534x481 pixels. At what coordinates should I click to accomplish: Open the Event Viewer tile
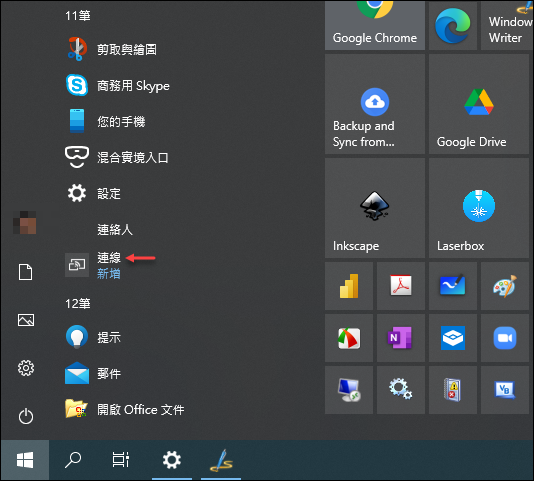[x=453, y=390]
